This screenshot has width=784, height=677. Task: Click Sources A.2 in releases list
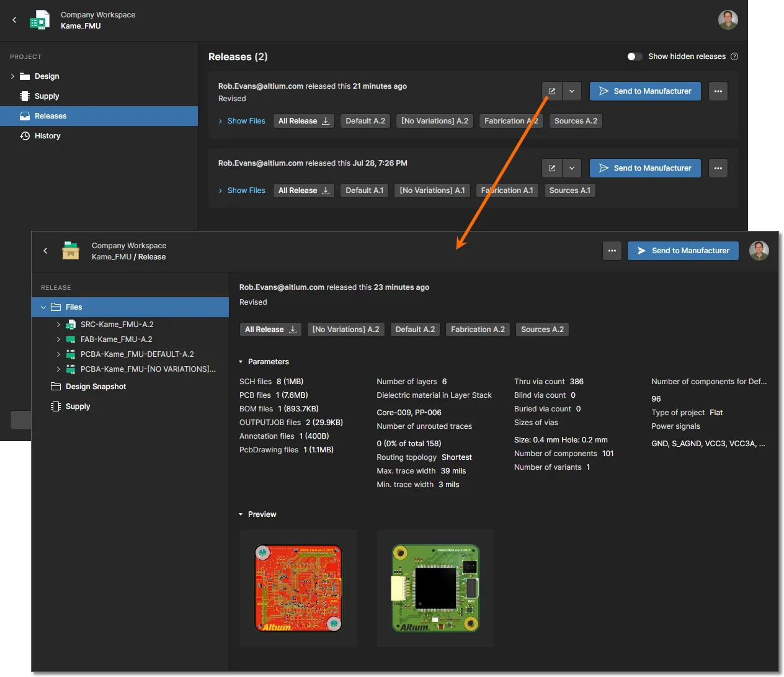point(576,121)
